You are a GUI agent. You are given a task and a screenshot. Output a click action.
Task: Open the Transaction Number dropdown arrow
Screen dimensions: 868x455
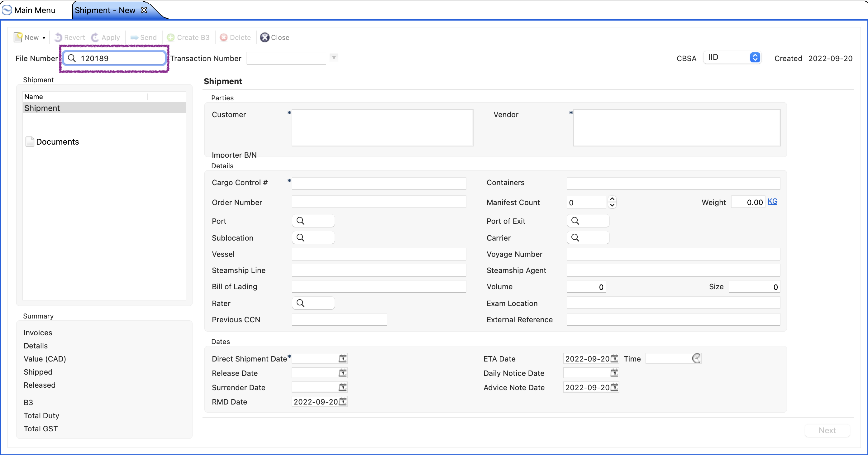point(334,58)
